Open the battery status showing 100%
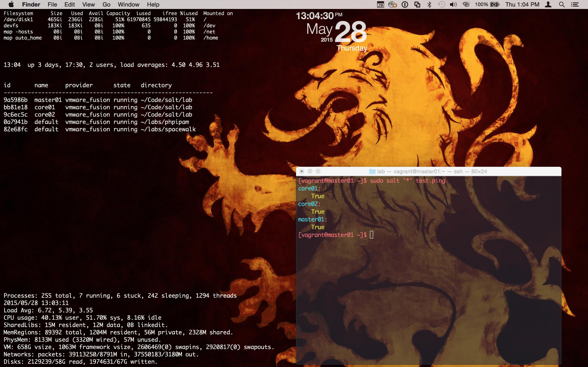 click(x=487, y=4)
